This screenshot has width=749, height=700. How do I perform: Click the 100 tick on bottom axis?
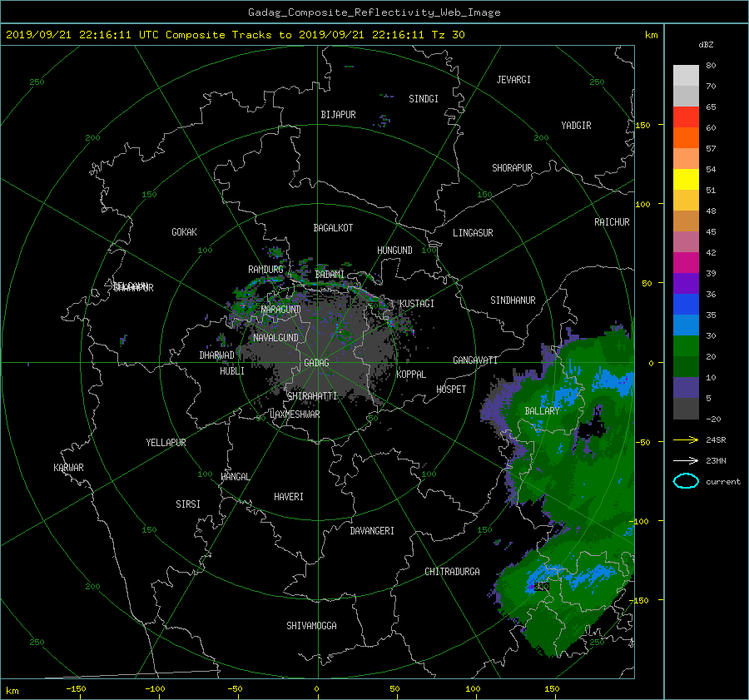[x=473, y=689]
